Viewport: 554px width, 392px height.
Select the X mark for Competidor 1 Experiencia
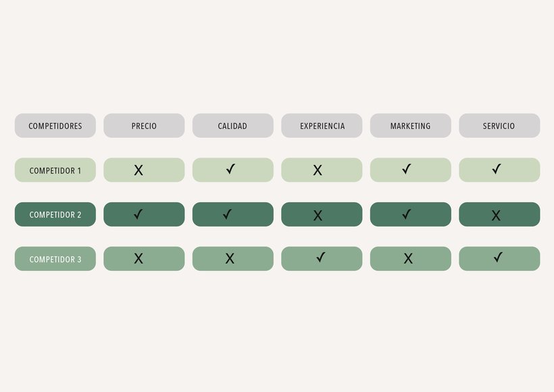318,170
